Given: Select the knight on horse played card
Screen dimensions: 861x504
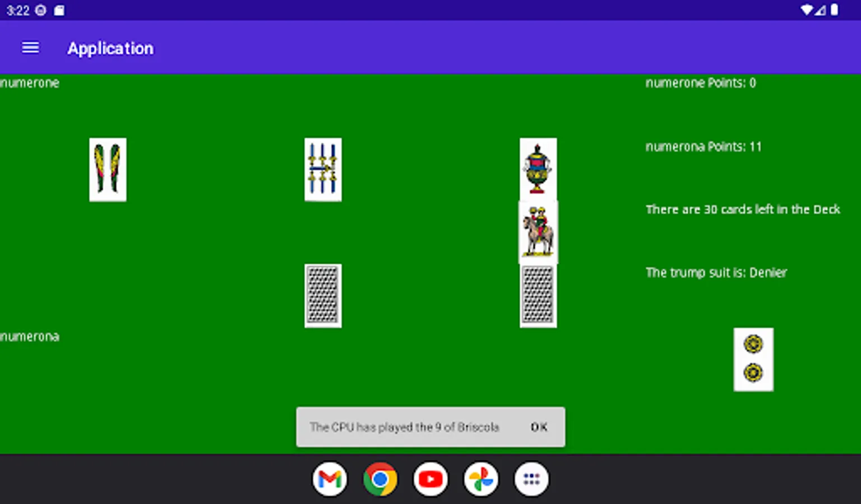Looking at the screenshot, I should 538,232.
